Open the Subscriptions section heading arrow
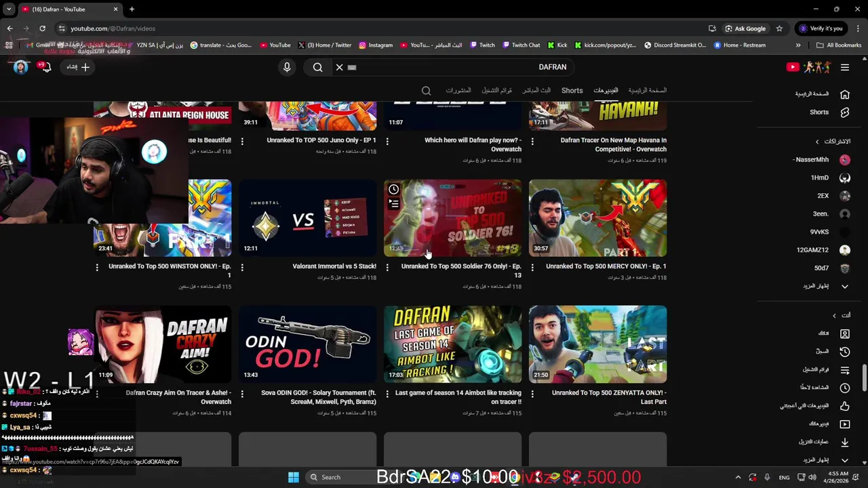 point(817,142)
